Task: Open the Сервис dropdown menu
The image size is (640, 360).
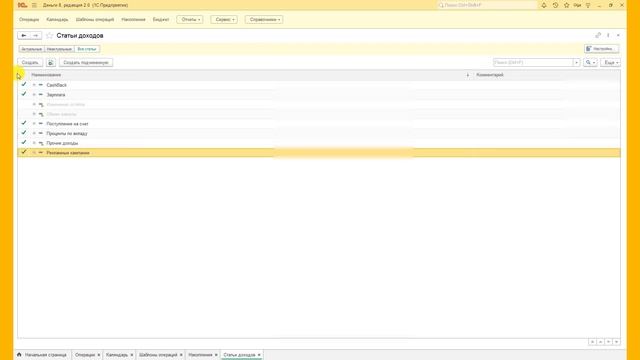Action: click(x=224, y=20)
